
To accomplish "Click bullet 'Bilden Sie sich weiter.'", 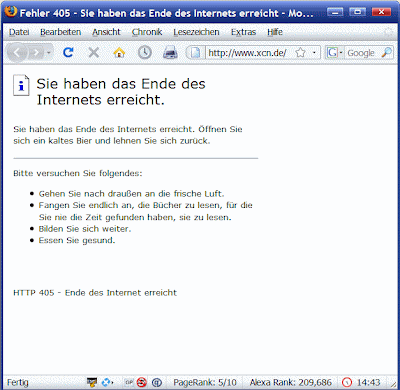I will 85,229.
